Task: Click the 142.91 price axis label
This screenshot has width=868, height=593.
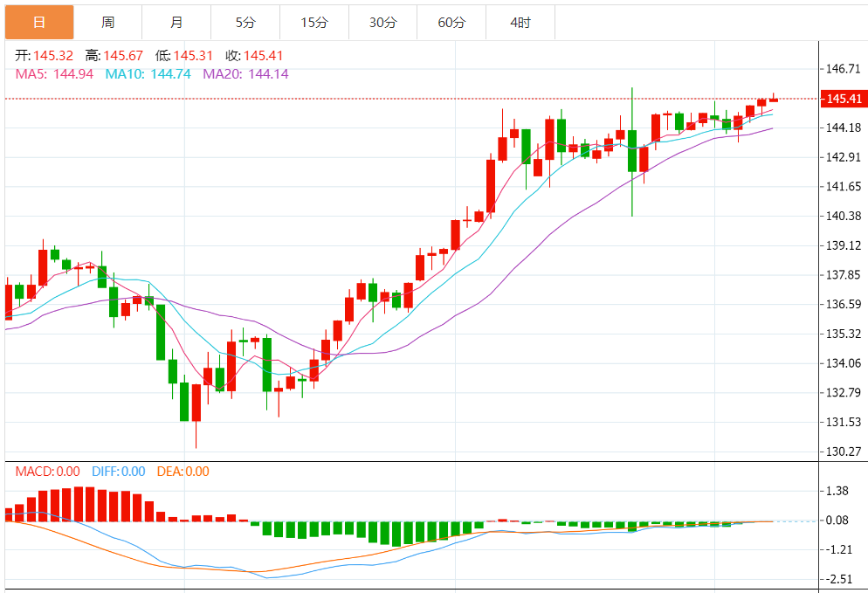Action: pos(843,156)
